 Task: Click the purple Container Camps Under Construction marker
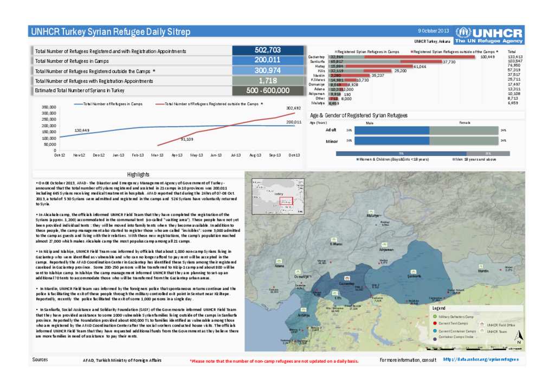click(x=435, y=339)
